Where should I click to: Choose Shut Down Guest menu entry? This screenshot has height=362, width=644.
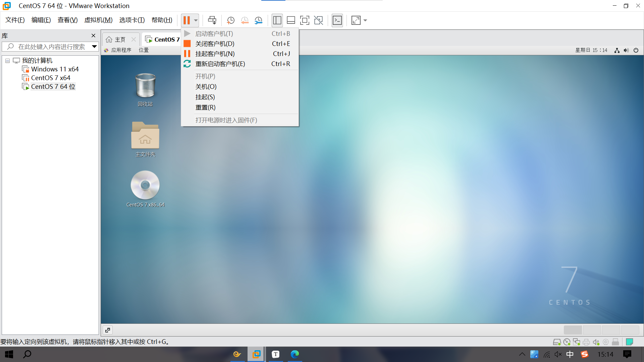[x=215, y=44]
